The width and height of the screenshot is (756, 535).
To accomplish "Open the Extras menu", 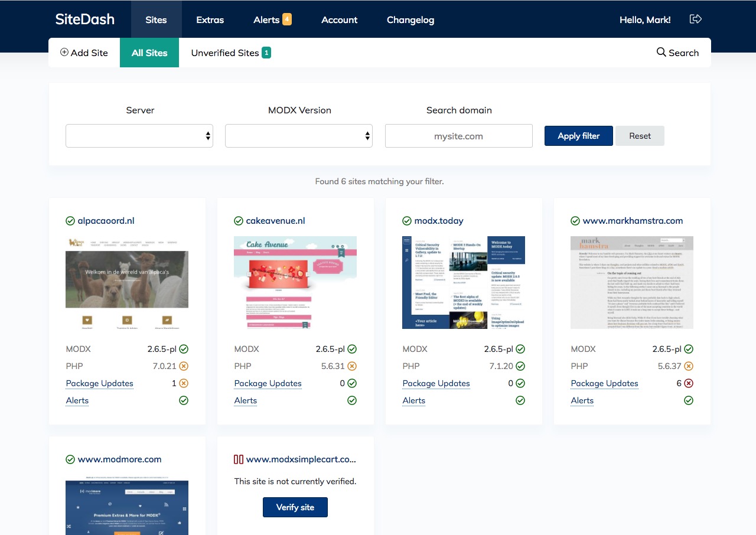I will coord(210,19).
